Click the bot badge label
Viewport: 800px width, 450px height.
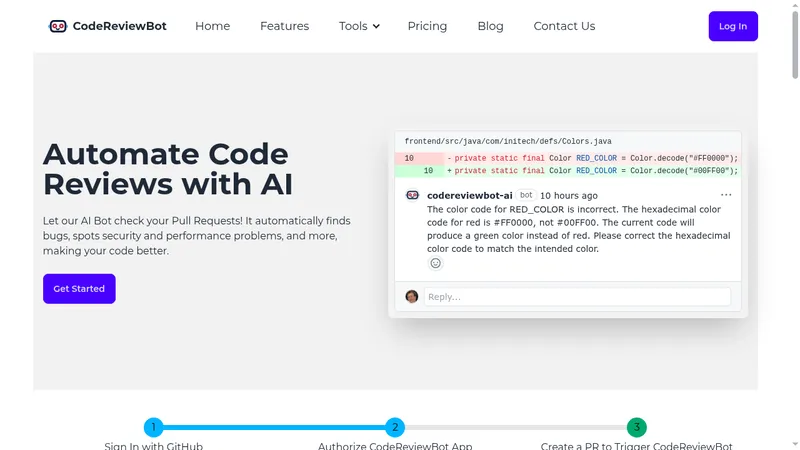click(x=526, y=195)
